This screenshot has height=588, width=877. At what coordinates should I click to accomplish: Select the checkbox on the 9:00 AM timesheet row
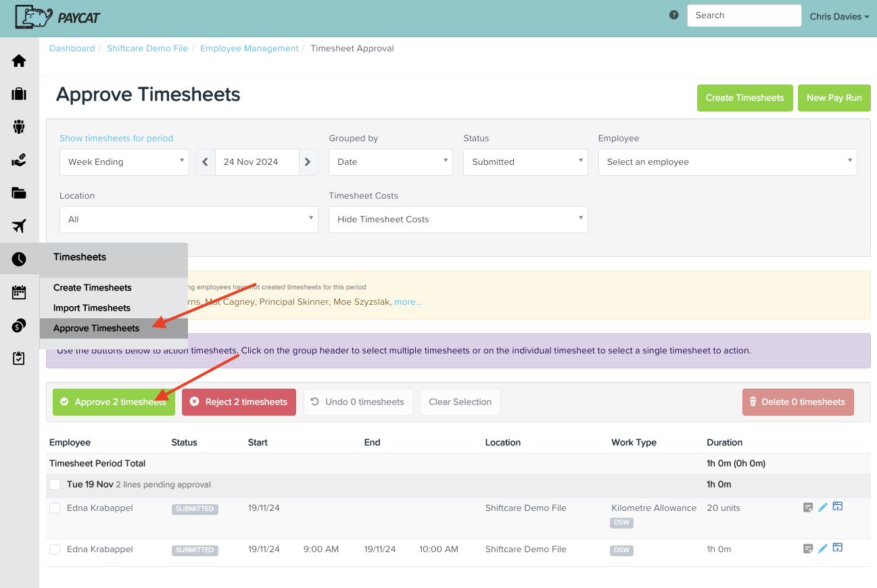[x=55, y=549]
